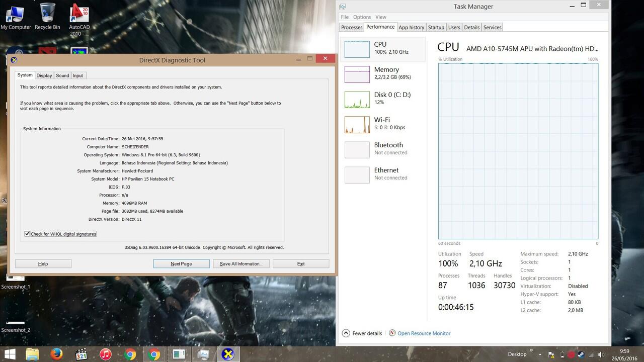Screen dimensions: 644x362
Task: Launch Firefox from the taskbar
Action: coord(56,354)
